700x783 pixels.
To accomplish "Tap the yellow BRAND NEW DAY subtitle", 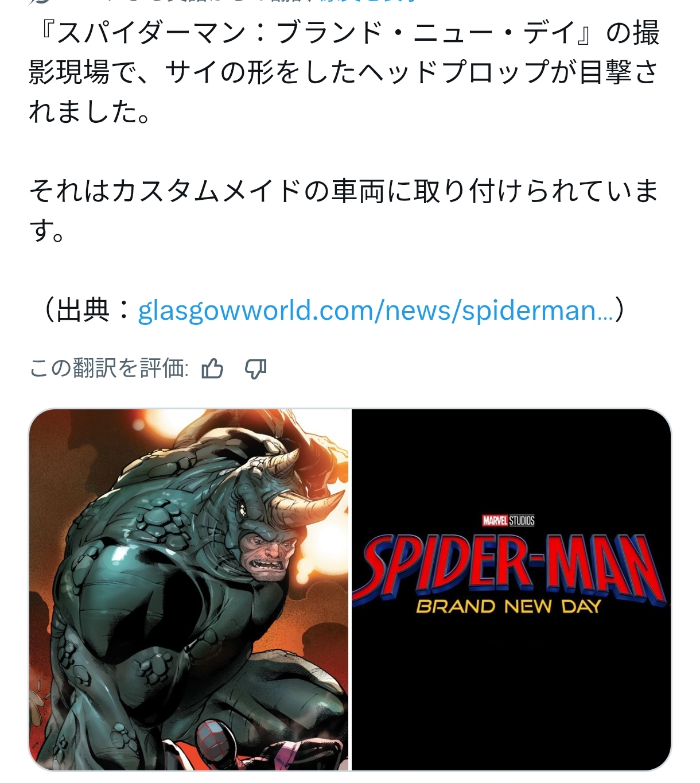I will click(x=508, y=606).
